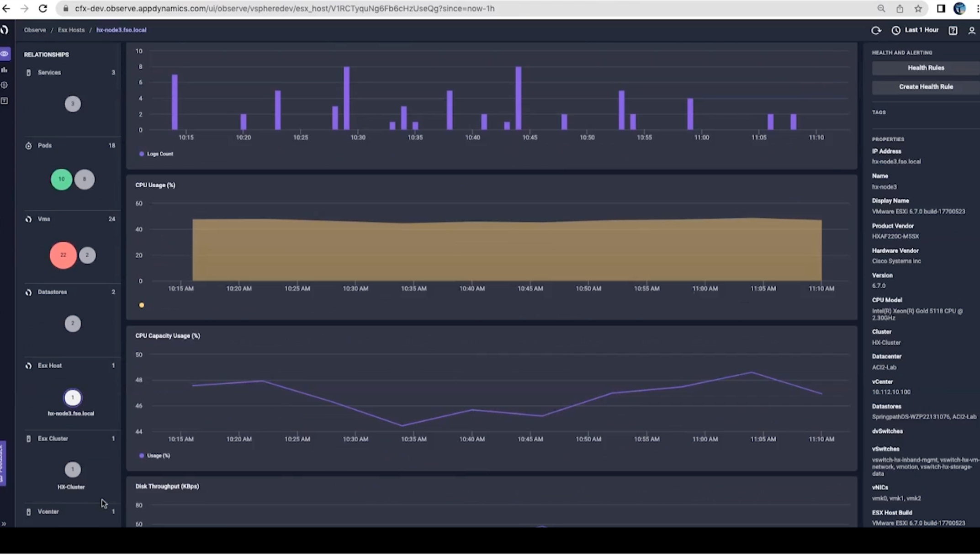
Task: Click the browser address bar URL
Action: (285, 8)
